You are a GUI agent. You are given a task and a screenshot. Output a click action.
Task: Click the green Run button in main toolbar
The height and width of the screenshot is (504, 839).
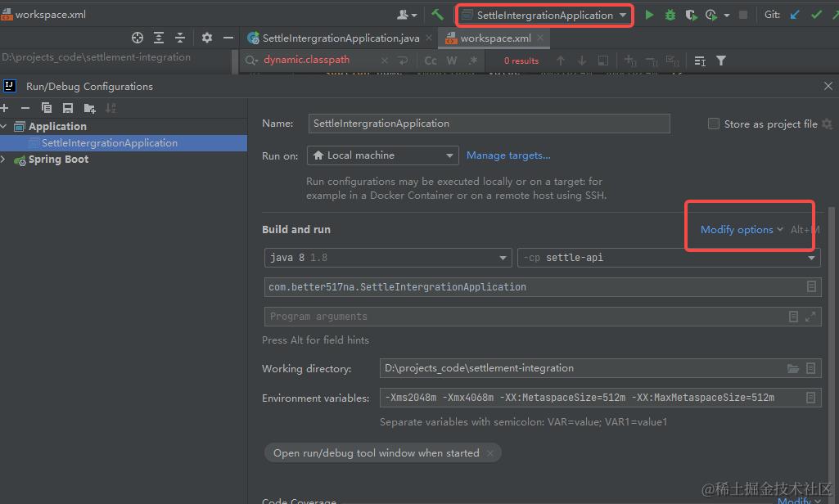[649, 15]
